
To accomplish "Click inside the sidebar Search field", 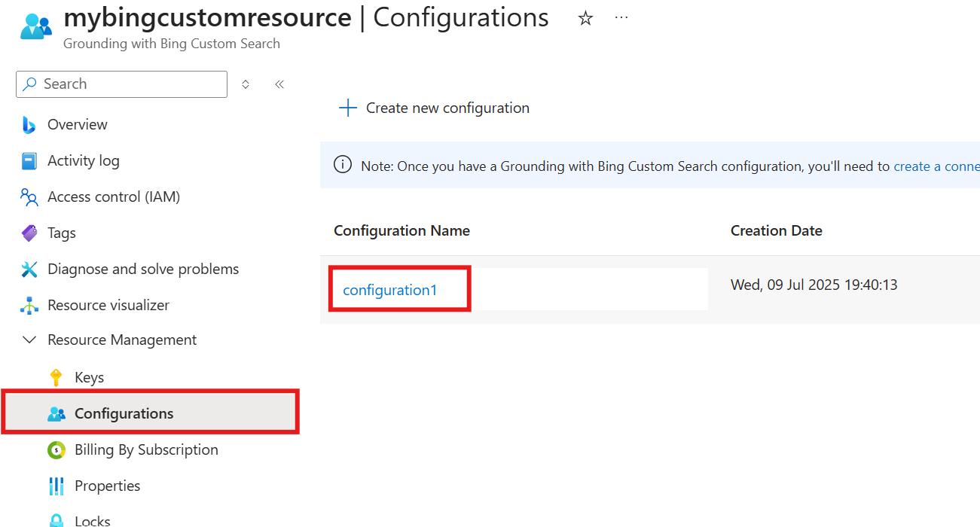I will (121, 84).
